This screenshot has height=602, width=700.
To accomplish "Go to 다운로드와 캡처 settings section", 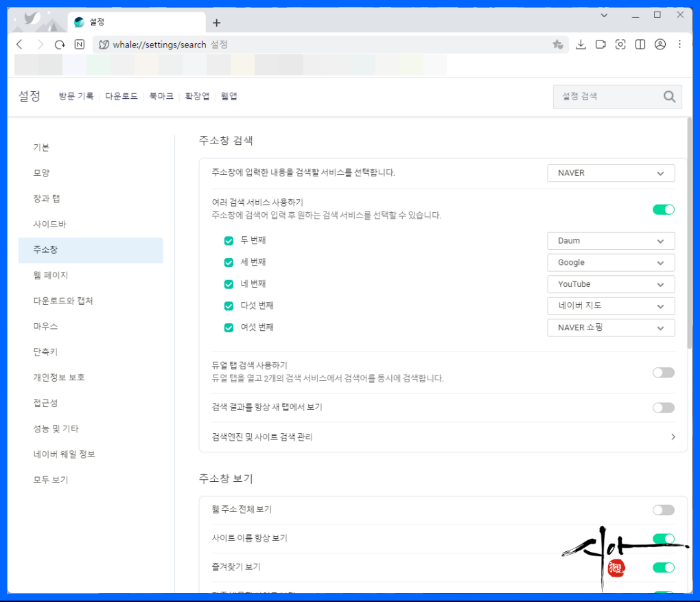I will click(63, 301).
